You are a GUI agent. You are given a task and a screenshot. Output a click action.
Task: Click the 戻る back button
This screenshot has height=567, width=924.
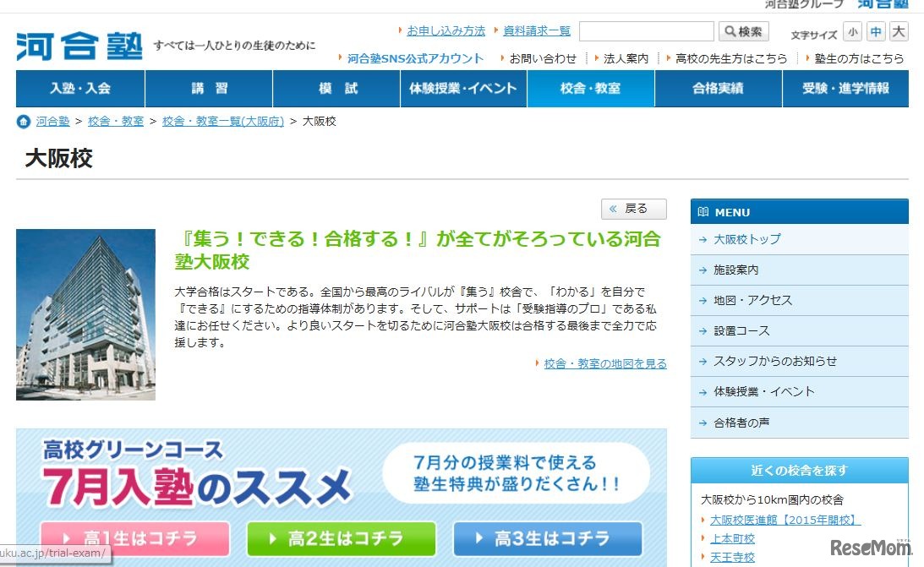[633, 209]
